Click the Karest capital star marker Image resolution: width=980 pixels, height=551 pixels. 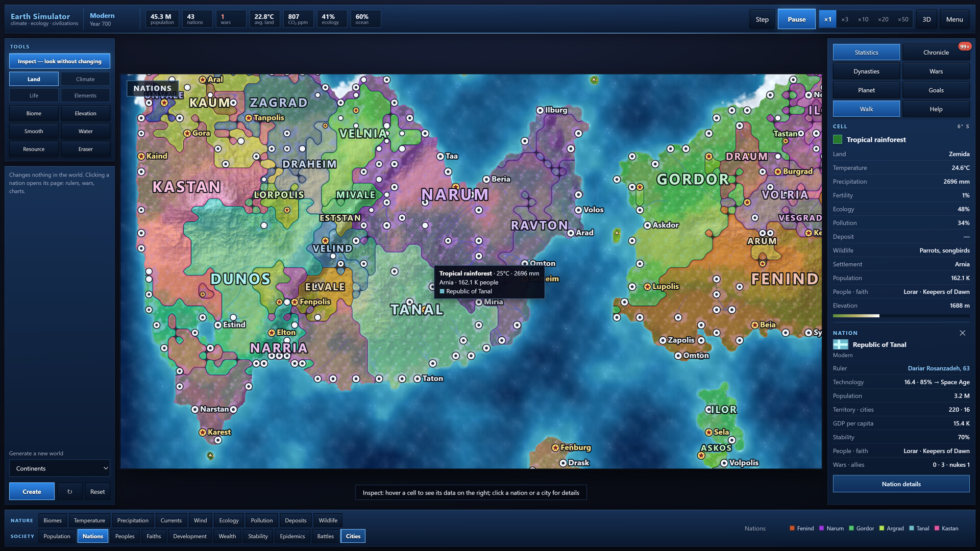203,432
